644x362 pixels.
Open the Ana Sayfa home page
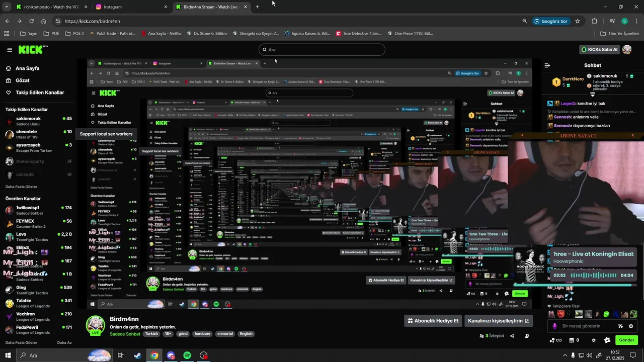[x=27, y=68]
